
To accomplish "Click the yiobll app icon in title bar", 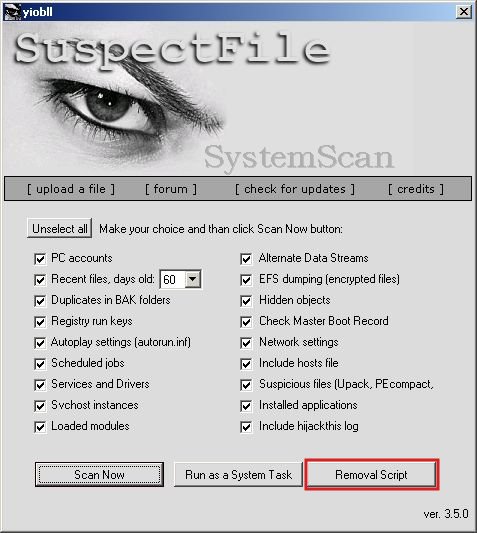I will (x=12, y=12).
